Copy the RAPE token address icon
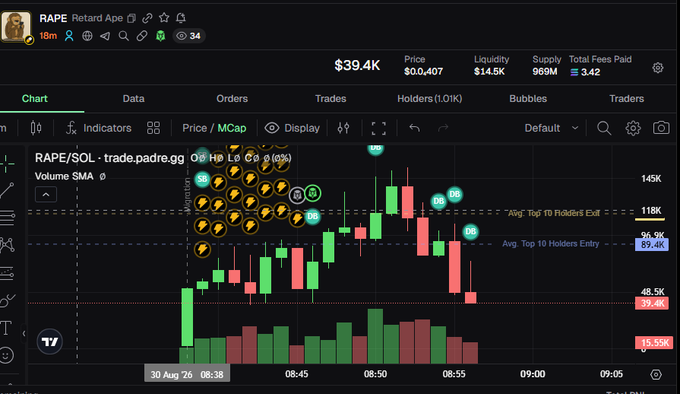This screenshot has width=680, height=394. [x=131, y=18]
